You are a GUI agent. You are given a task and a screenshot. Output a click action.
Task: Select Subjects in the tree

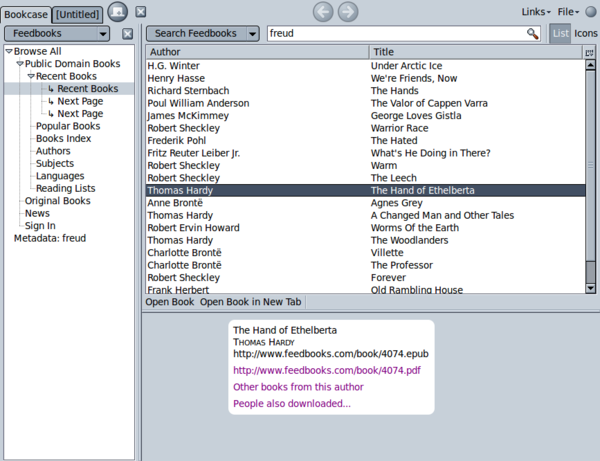[x=55, y=163]
